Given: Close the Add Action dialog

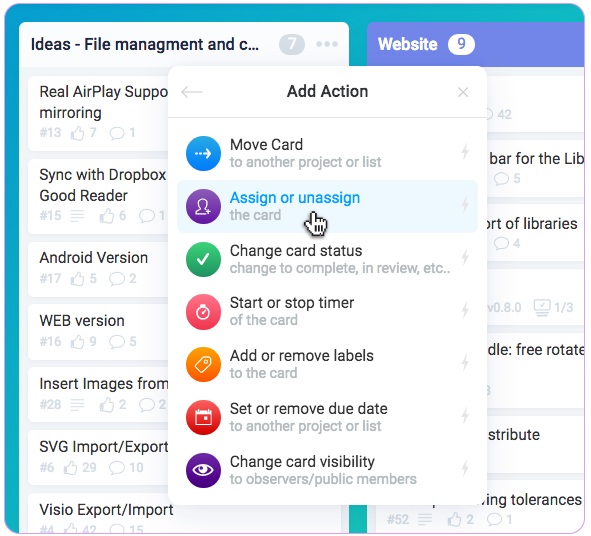Looking at the screenshot, I should click(463, 92).
